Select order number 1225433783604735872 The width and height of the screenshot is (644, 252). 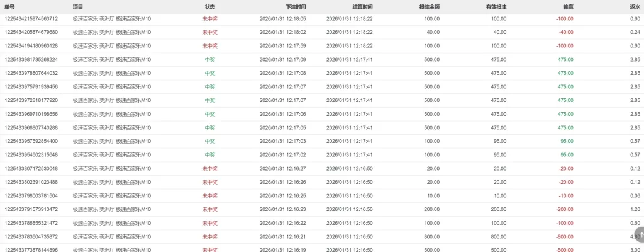pos(31,236)
